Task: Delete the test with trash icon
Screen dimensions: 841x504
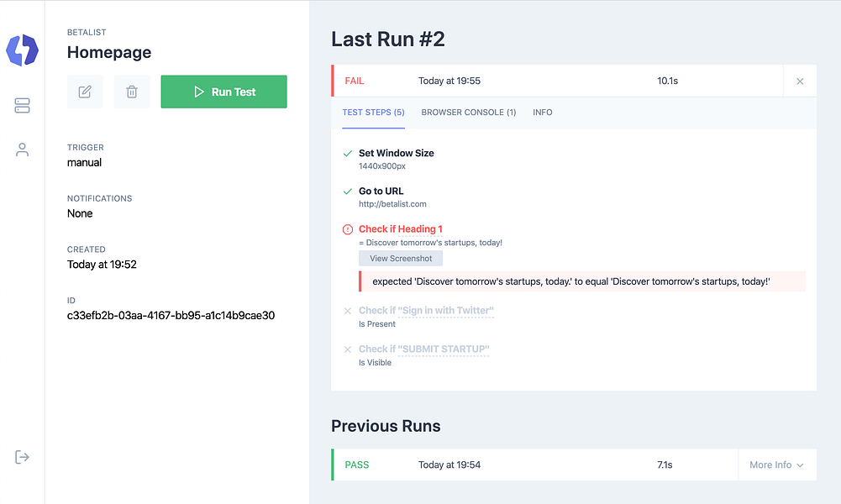Action: pyautogui.click(x=131, y=92)
